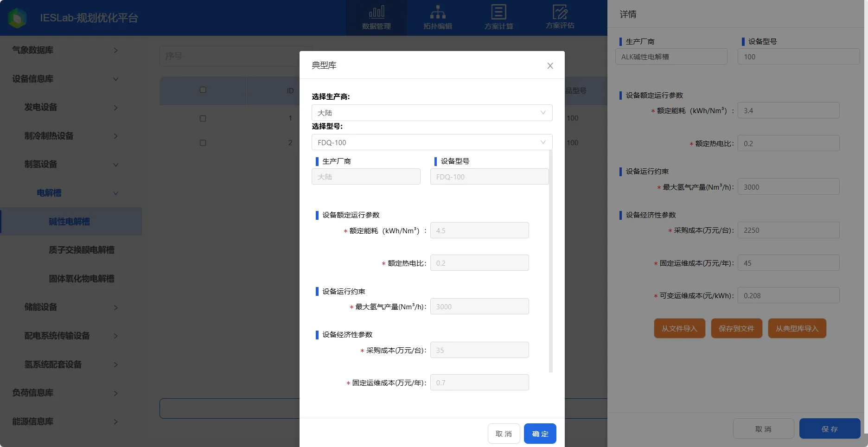The width and height of the screenshot is (868, 447).
Task: Select 固体氧化物电解槽 in the sidebar
Action: [81, 279]
